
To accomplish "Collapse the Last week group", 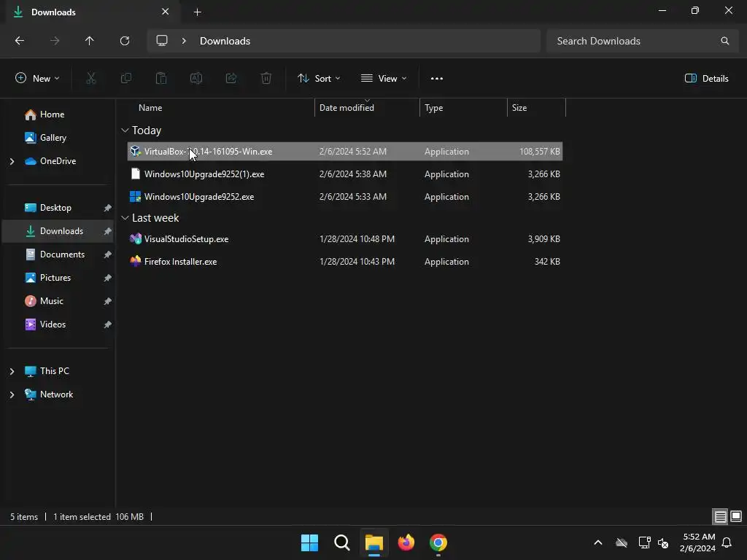I will [125, 218].
